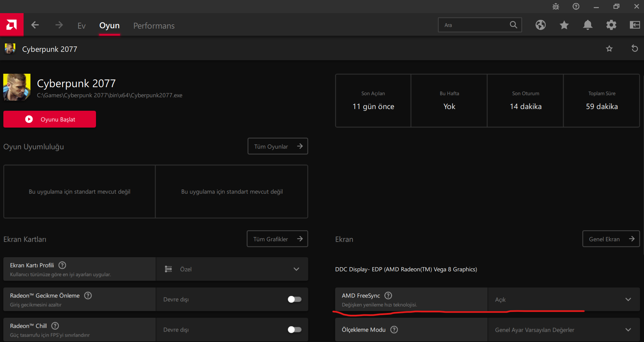
Task: Restore down the AMD Software window
Action: tap(616, 6)
